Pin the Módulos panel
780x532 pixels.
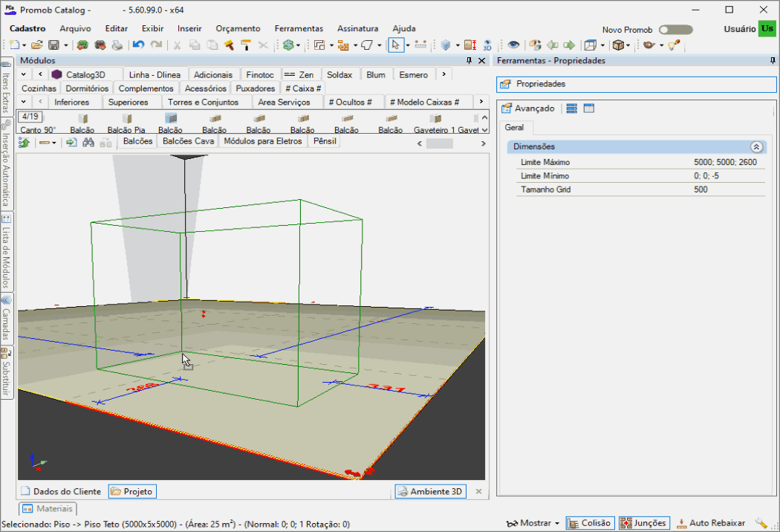click(469, 60)
